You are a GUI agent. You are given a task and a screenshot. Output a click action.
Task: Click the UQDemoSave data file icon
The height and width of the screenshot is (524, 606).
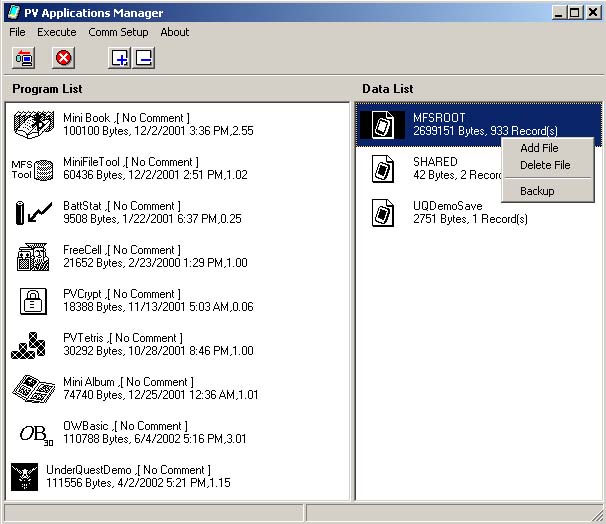(383, 213)
